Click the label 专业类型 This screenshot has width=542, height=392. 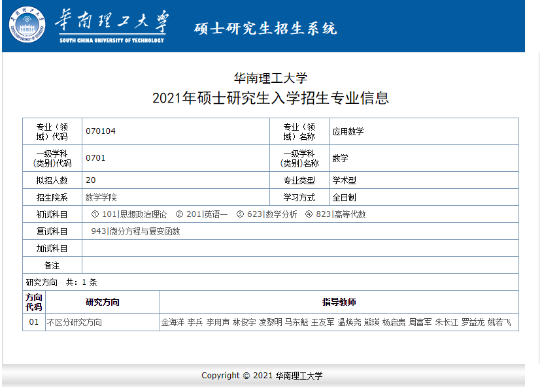click(x=299, y=180)
